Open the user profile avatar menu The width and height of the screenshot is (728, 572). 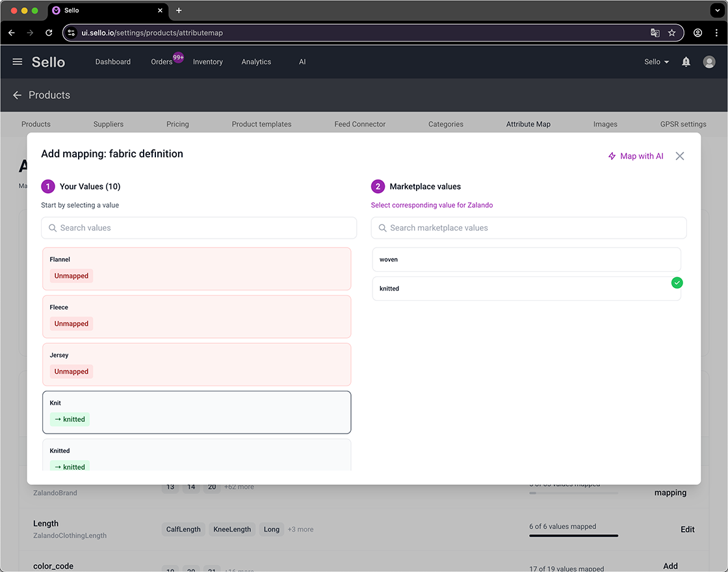tap(708, 62)
